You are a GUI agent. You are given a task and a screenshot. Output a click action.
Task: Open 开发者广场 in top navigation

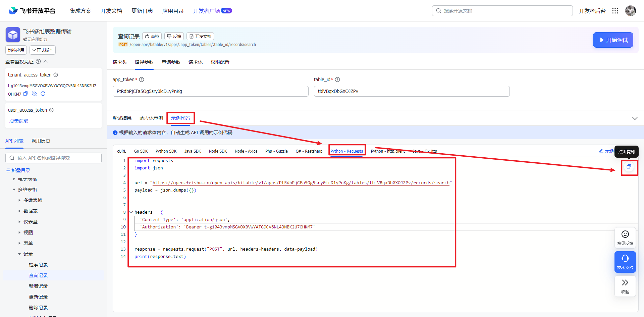(212, 11)
